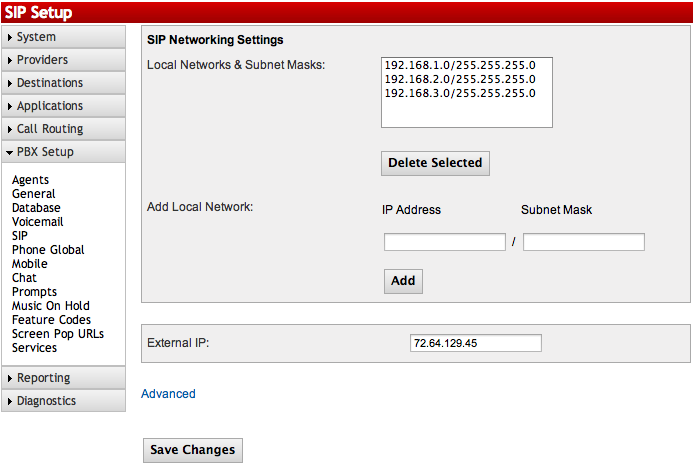The image size is (693, 469).
Task: Open Phone Global settings
Action: click(x=48, y=250)
